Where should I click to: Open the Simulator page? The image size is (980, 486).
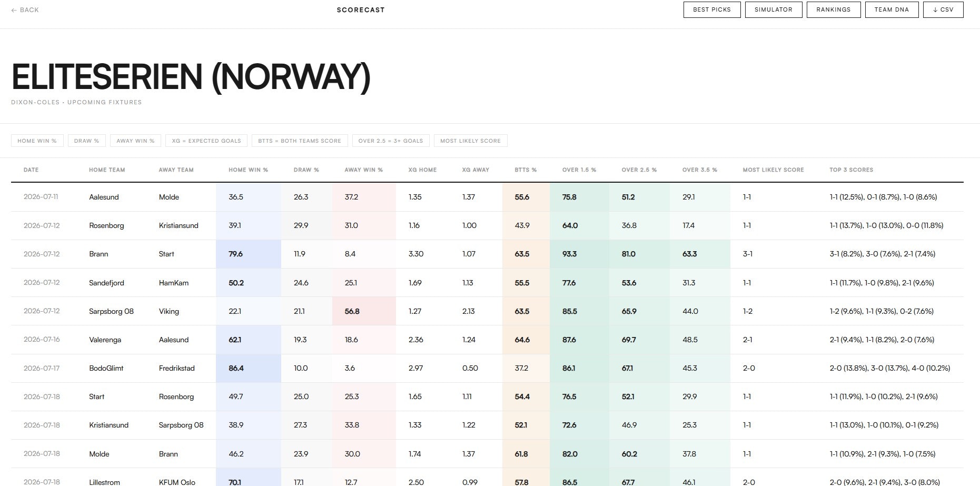click(x=774, y=9)
